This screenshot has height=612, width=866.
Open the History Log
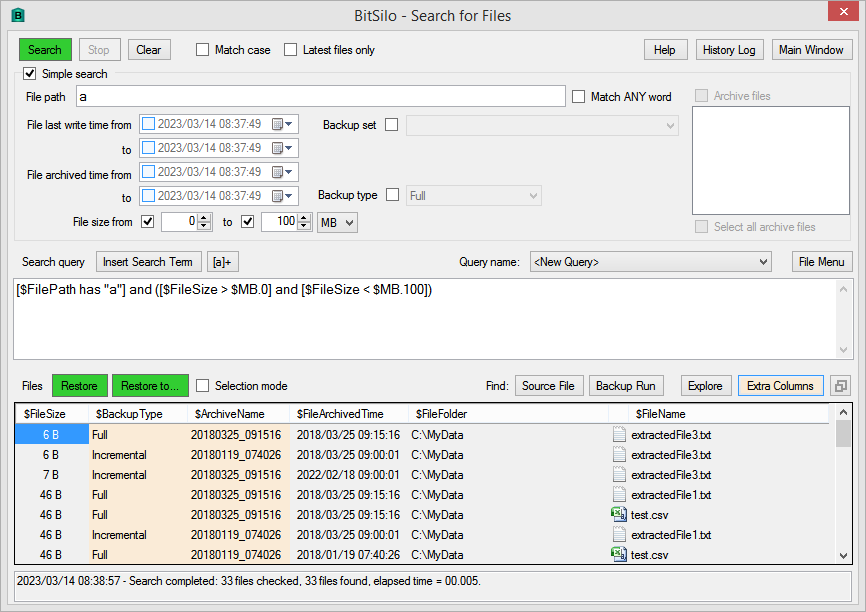729,50
